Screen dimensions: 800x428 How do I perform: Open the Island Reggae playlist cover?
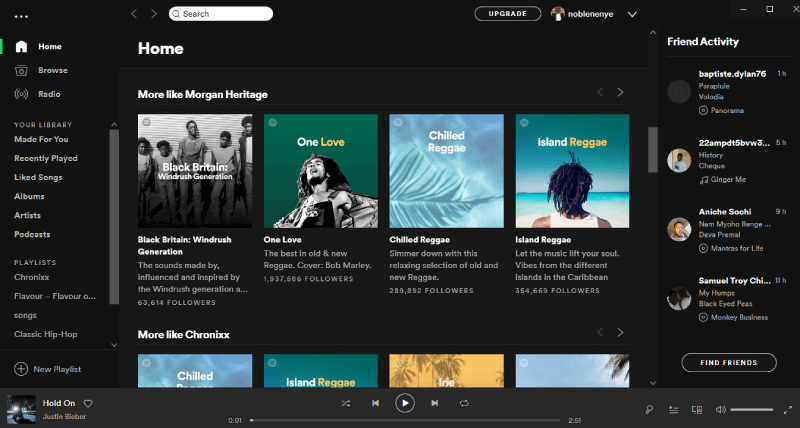(572, 171)
